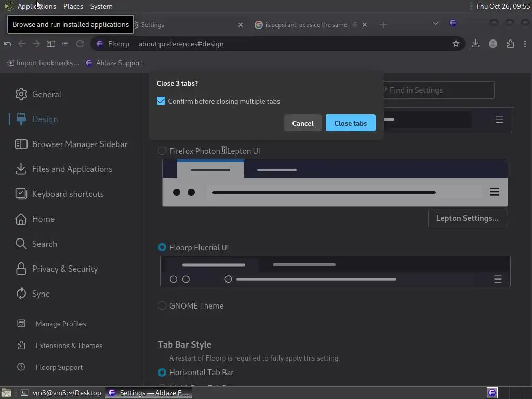Select Floorp Fluerial UI radio button
532x399 pixels.
coord(162,248)
